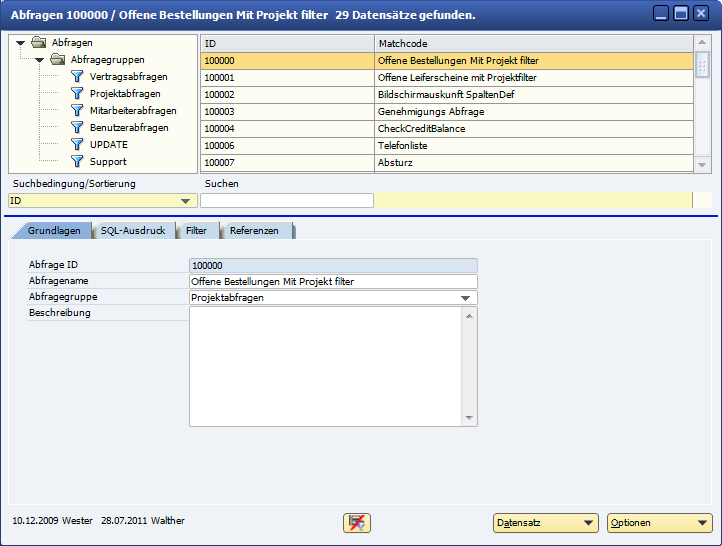Viewport: 722px width, 546px height.
Task: Click the Projektabfragen funnel icon
Action: coord(77,94)
